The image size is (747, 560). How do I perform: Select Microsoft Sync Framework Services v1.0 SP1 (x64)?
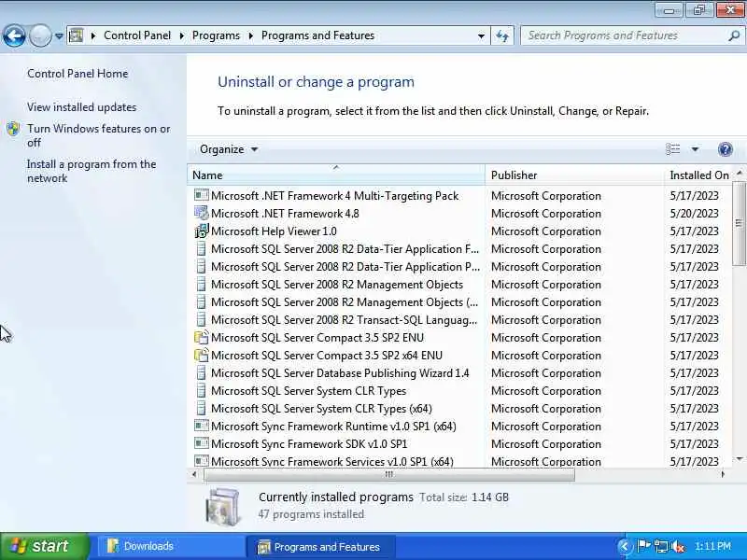[x=332, y=461]
